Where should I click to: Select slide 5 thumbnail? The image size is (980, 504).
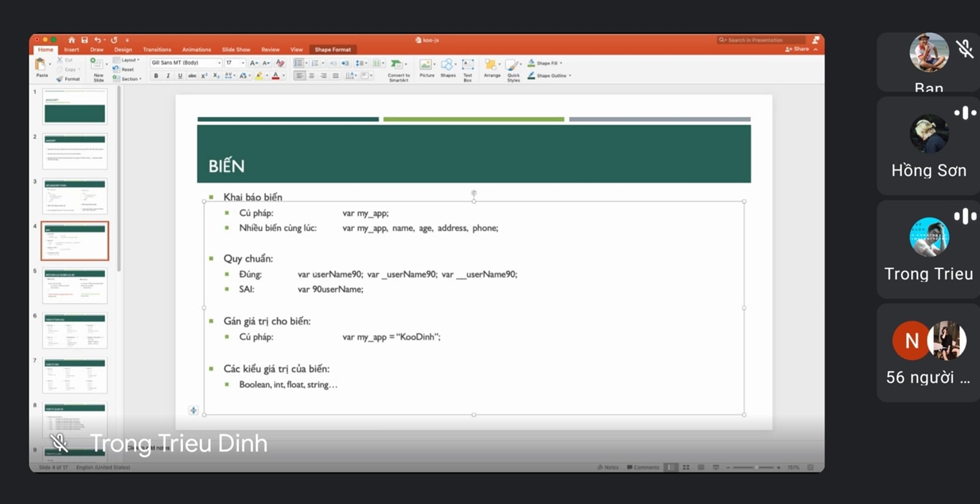pyautogui.click(x=75, y=285)
